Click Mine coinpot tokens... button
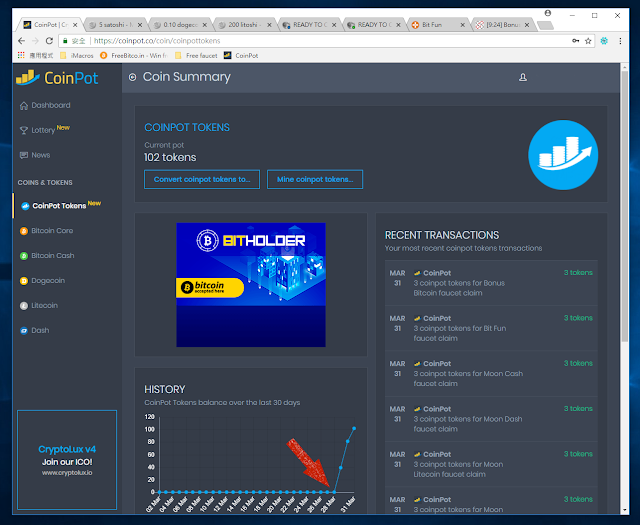This screenshot has height=525, width=640. pos(315,179)
